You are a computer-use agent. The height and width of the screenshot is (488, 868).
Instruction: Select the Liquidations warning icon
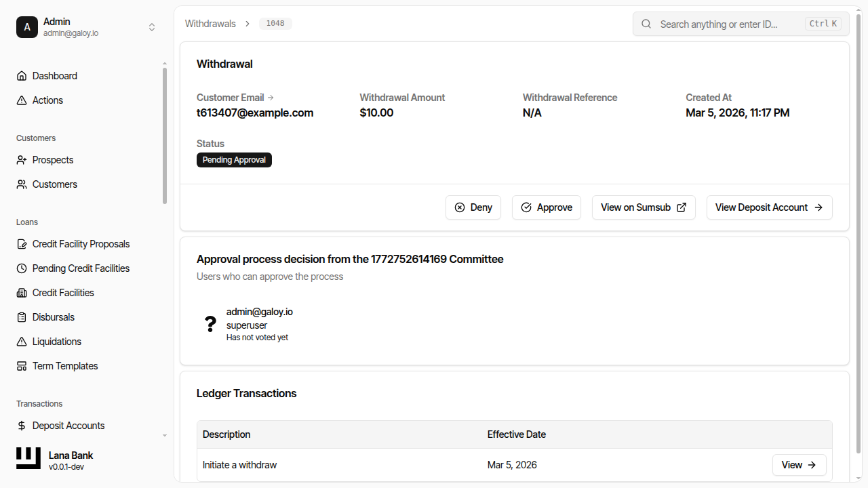pyautogui.click(x=21, y=342)
